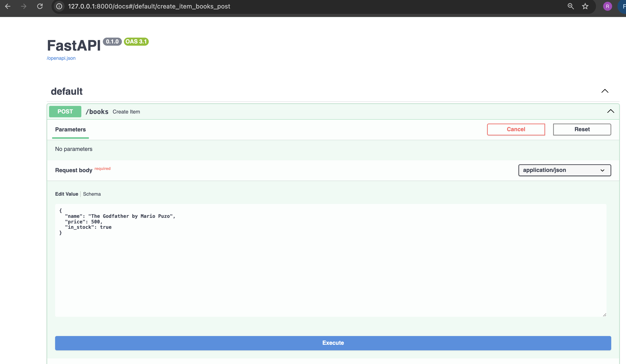The width and height of the screenshot is (626, 364).
Task: Click the browser forward arrow
Action: [24, 6]
